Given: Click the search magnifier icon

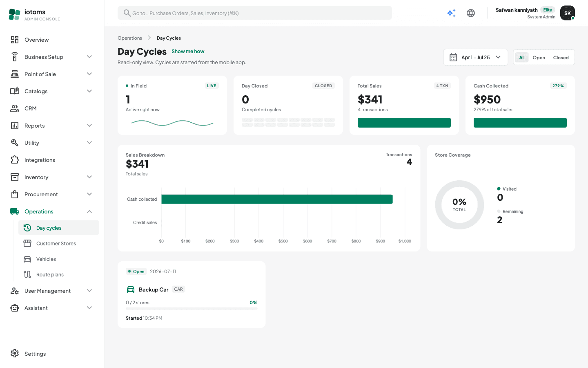Looking at the screenshot, I should click(x=127, y=13).
